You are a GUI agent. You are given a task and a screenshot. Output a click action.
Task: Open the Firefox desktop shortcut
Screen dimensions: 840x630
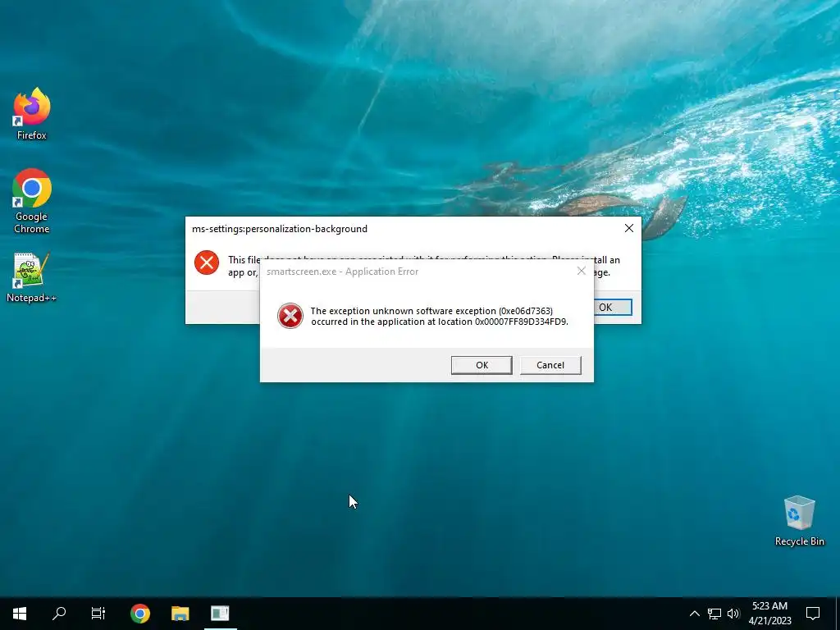[x=32, y=113]
